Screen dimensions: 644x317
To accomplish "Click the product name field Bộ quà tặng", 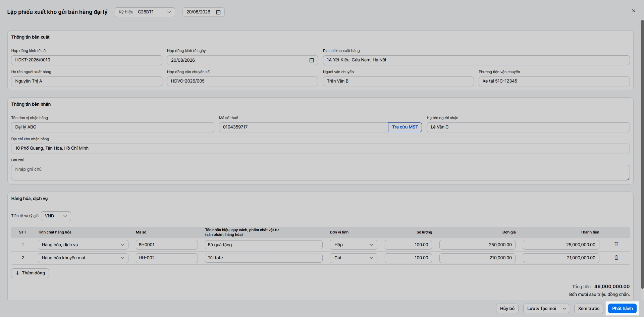I will (x=264, y=245).
